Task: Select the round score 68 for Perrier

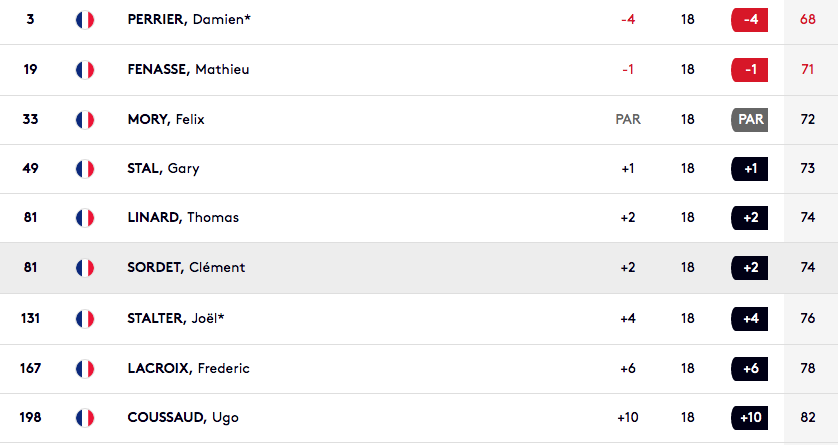Action: [808, 19]
